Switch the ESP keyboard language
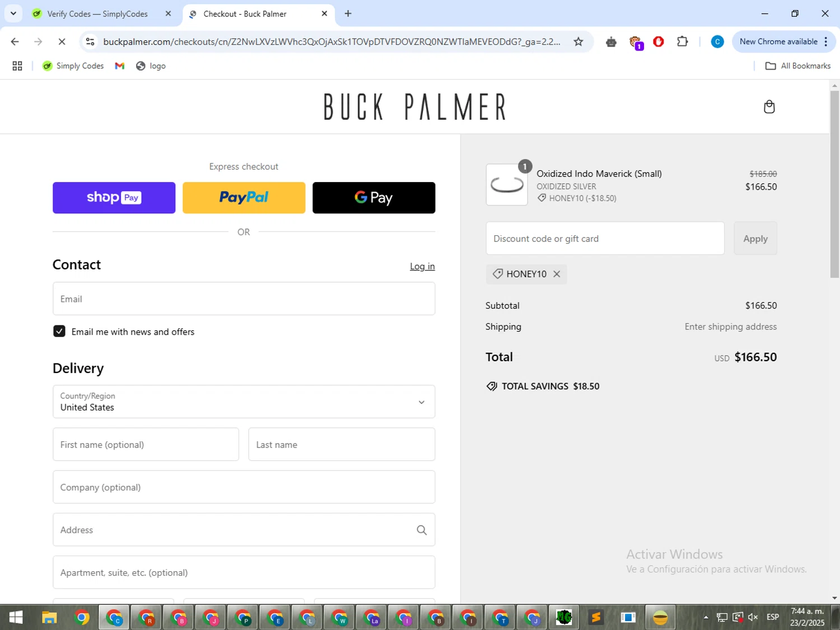 773,617
